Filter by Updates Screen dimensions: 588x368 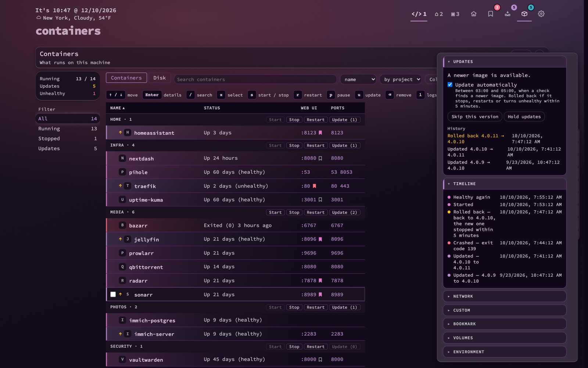[x=68, y=149]
